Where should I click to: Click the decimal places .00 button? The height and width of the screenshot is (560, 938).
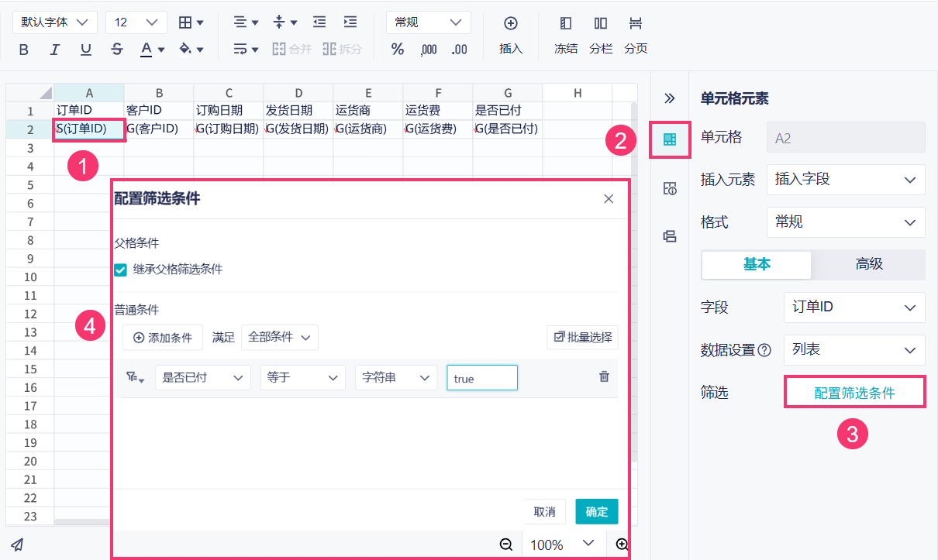coord(459,50)
